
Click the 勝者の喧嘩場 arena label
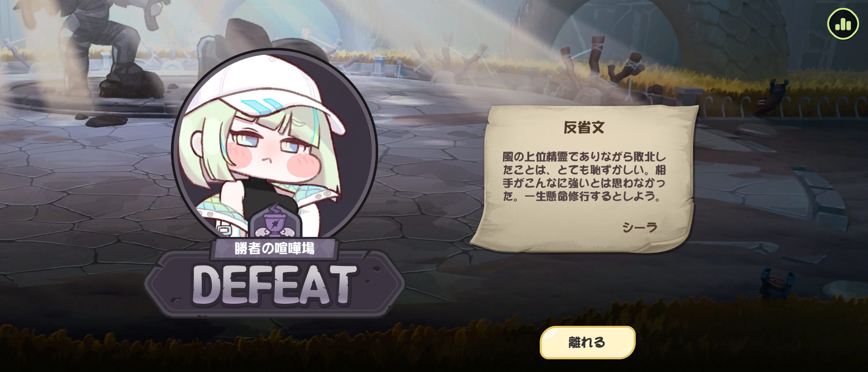(x=275, y=248)
